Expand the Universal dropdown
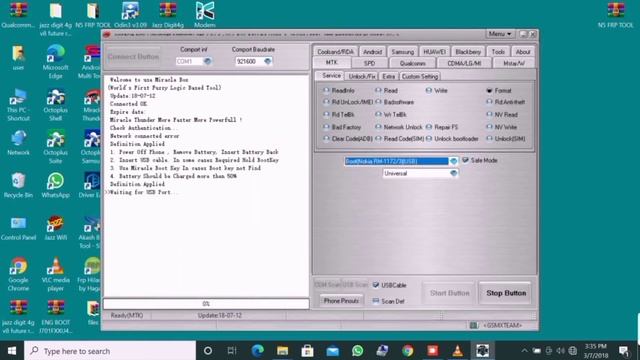Screen dimensions: 640x360 pos(453,173)
